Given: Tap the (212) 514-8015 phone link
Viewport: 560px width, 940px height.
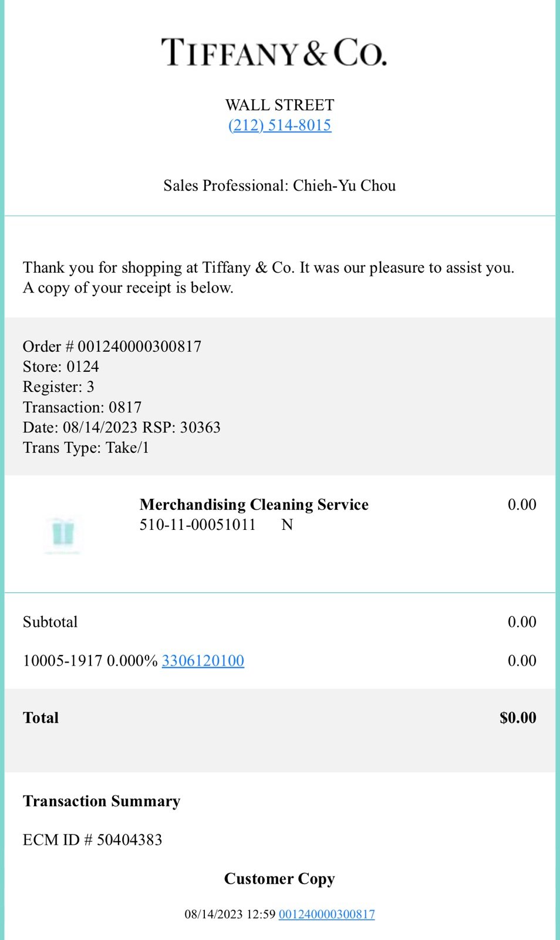Looking at the screenshot, I should (x=280, y=125).
